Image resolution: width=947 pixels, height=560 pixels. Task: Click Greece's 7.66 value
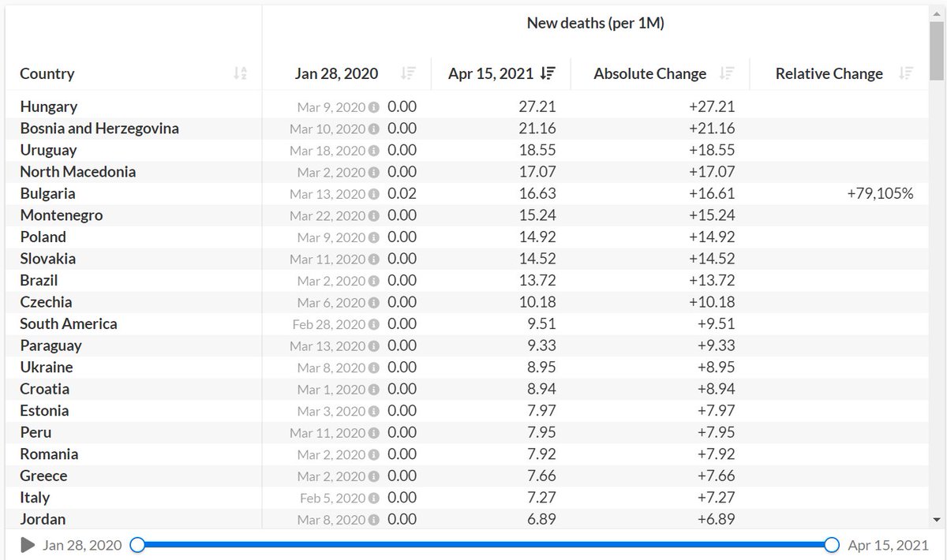[541, 476]
